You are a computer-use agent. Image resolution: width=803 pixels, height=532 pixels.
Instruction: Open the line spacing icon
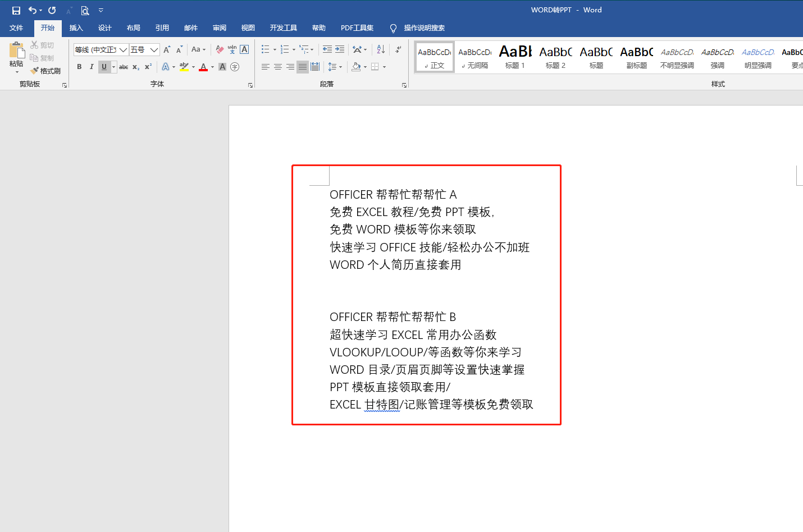[x=332, y=67]
